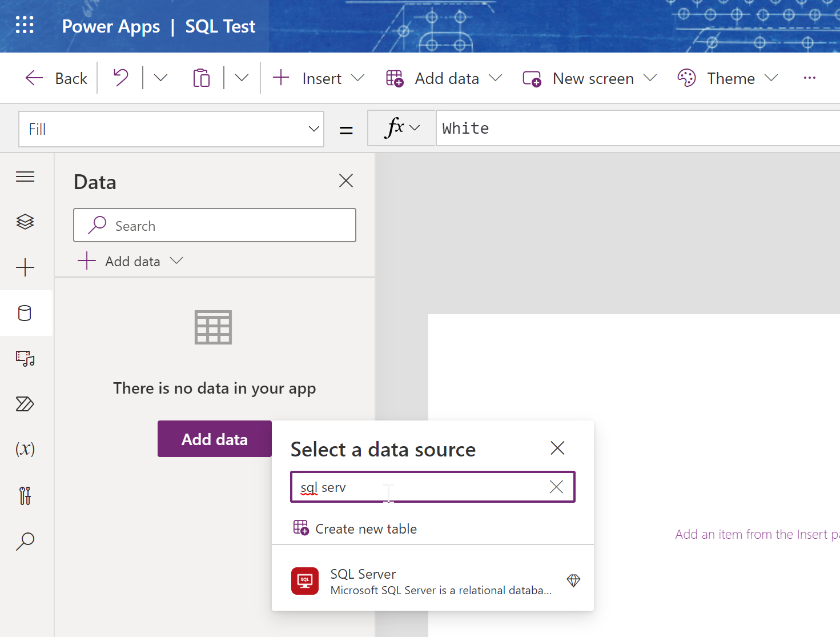Open the Data panel sidebar icon
Screen dimensions: 840x637
click(25, 313)
